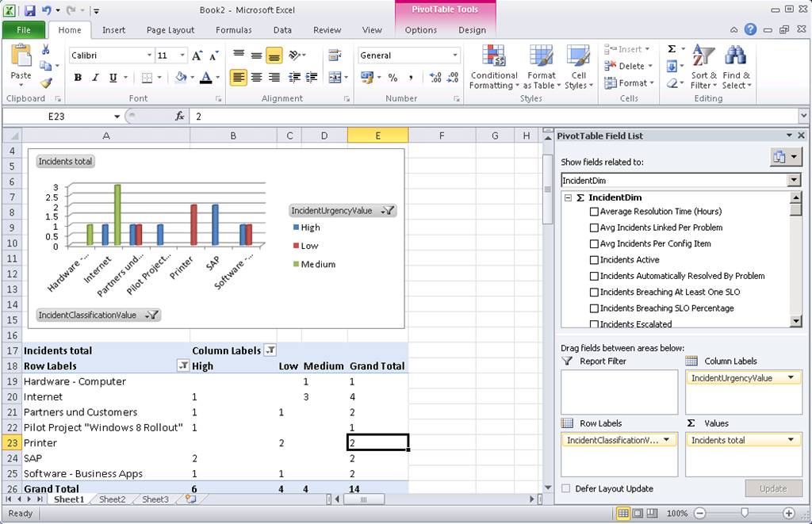812x524 pixels.
Task: Click the Format Painter brush icon
Action: (46, 82)
